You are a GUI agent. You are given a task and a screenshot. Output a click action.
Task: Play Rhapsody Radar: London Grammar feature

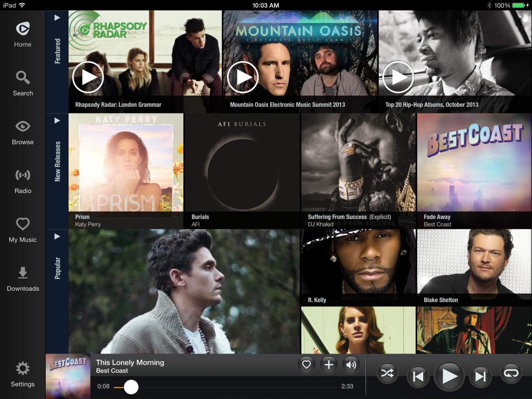[88, 77]
